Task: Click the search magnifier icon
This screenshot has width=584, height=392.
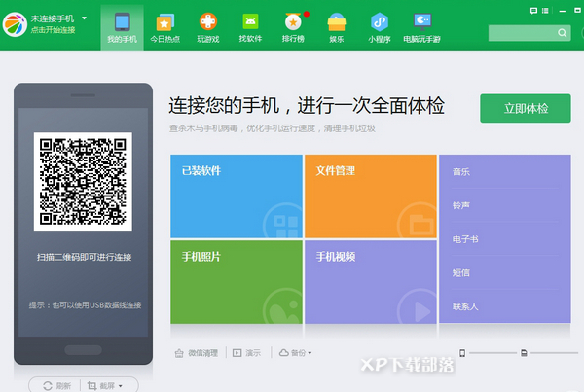Action: coord(563,33)
